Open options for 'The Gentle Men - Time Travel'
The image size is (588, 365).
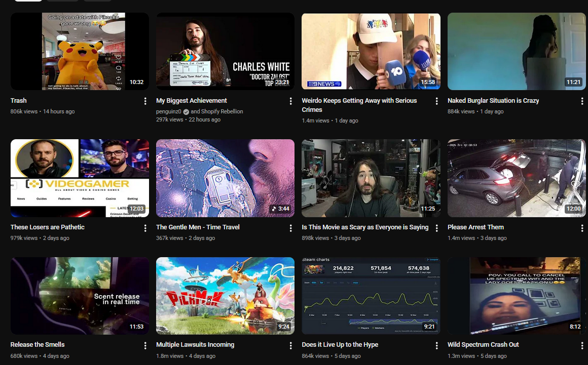point(290,228)
